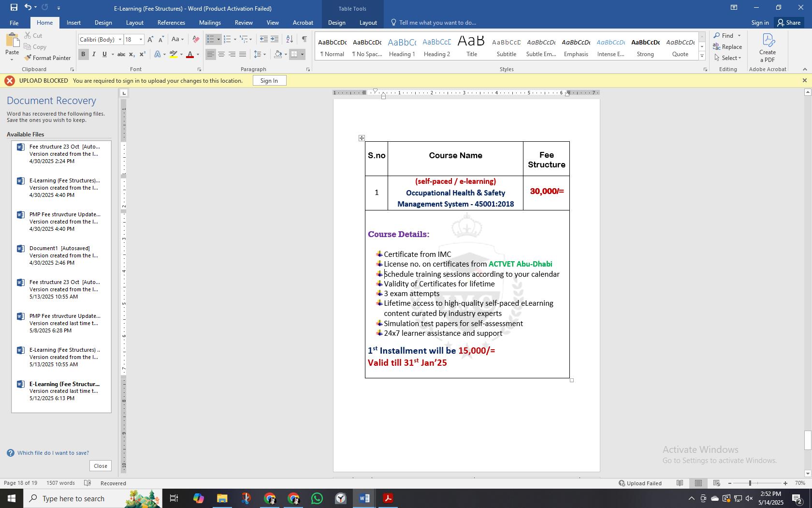Open the Select dropdown in Editing
The image size is (812, 508).
point(727,58)
